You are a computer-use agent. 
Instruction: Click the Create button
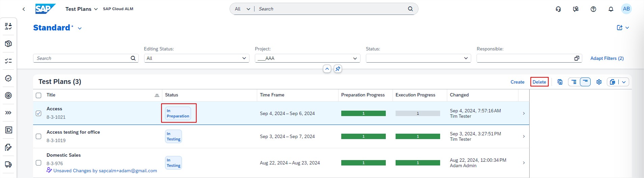517,82
